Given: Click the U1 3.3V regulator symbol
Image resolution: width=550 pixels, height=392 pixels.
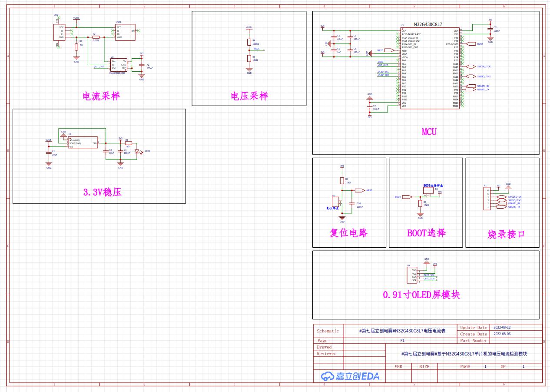Looking at the screenshot, I should [x=83, y=143].
